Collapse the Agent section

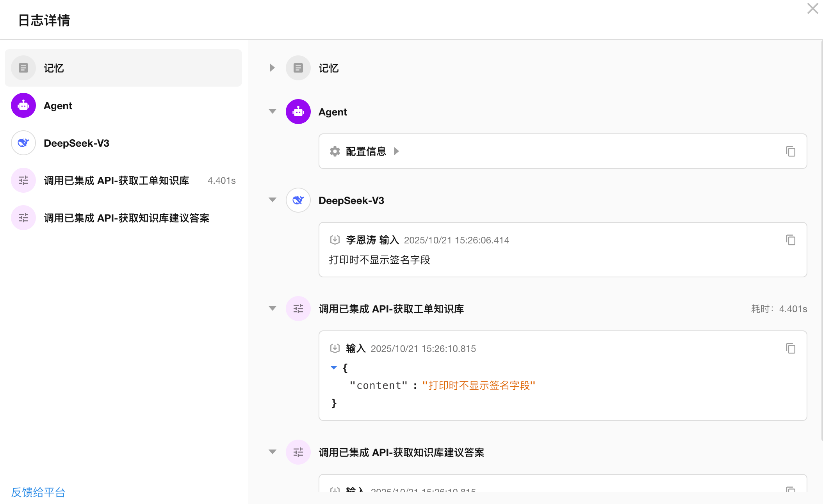273,112
